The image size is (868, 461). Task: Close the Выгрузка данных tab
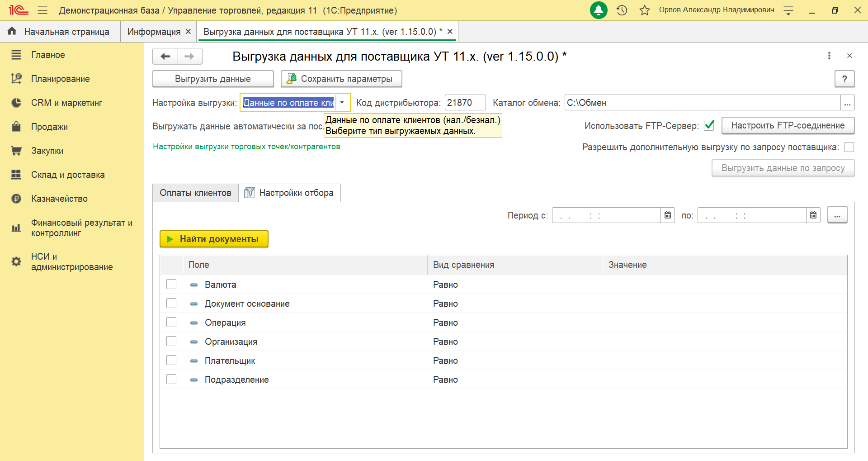[450, 32]
